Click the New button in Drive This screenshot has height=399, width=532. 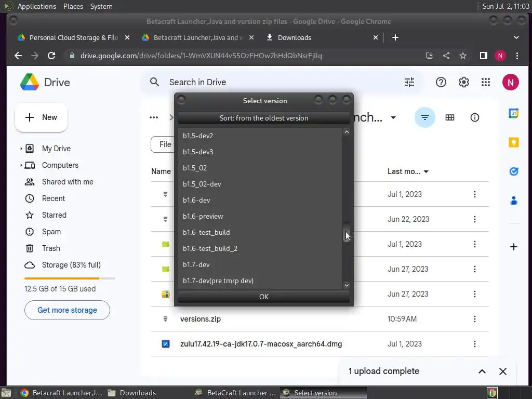pos(41,117)
